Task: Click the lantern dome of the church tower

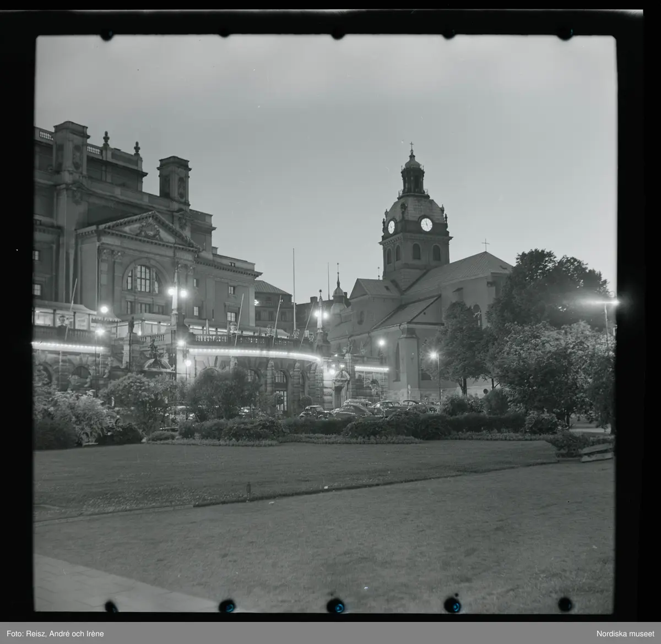Action: point(413,177)
